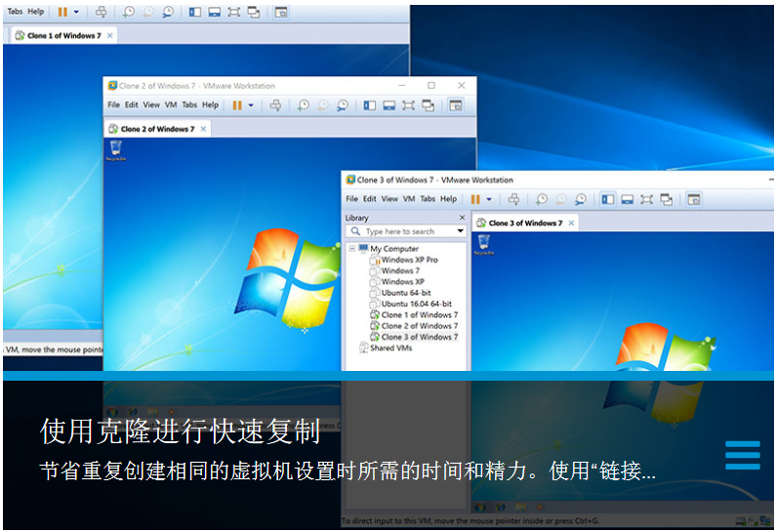Select Ubuntu 64-bit in the Library

pos(400,293)
